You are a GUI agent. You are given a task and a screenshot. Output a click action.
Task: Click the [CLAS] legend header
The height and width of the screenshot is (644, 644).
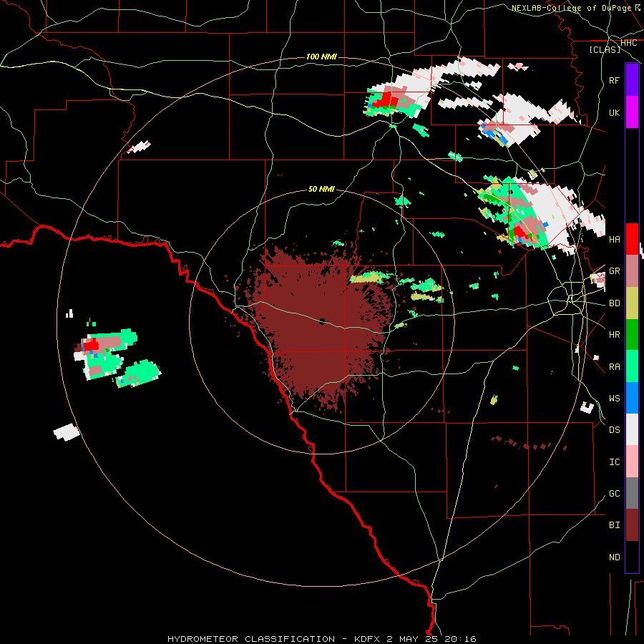(x=605, y=50)
